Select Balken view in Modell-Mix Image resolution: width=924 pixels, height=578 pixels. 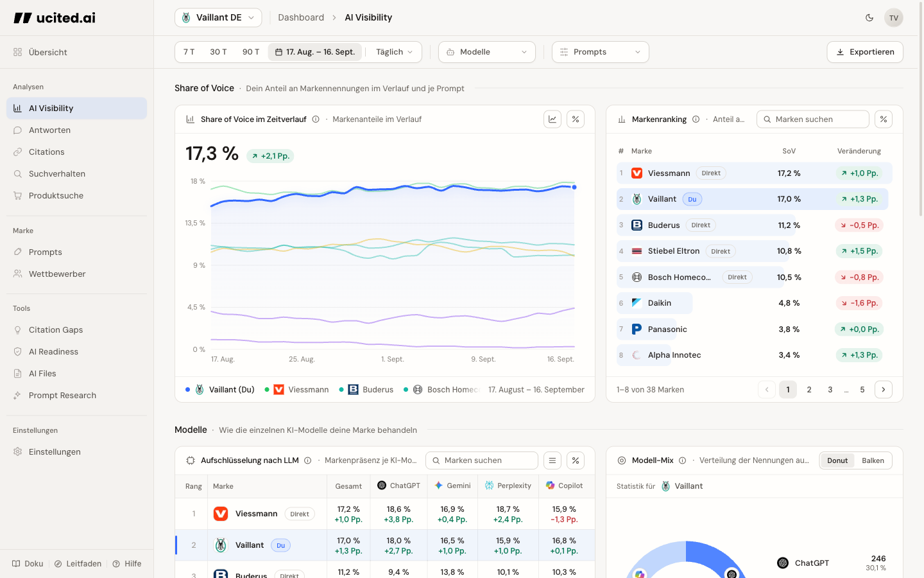point(873,460)
